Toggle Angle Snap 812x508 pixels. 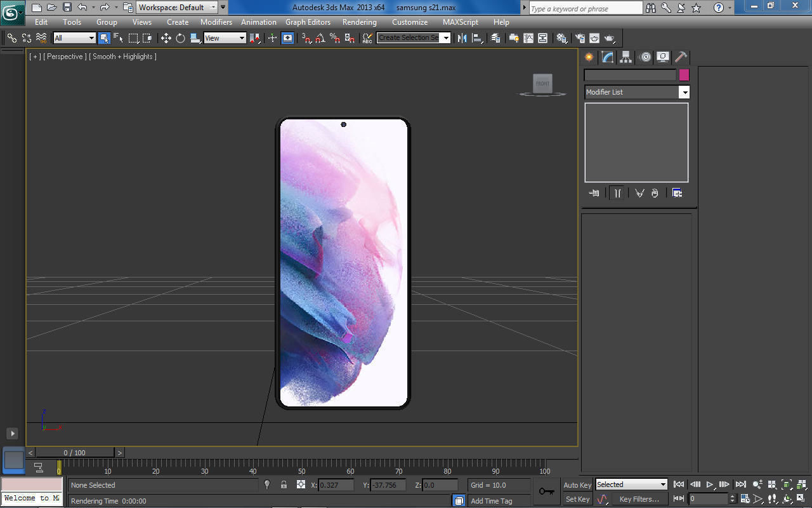[x=320, y=38]
